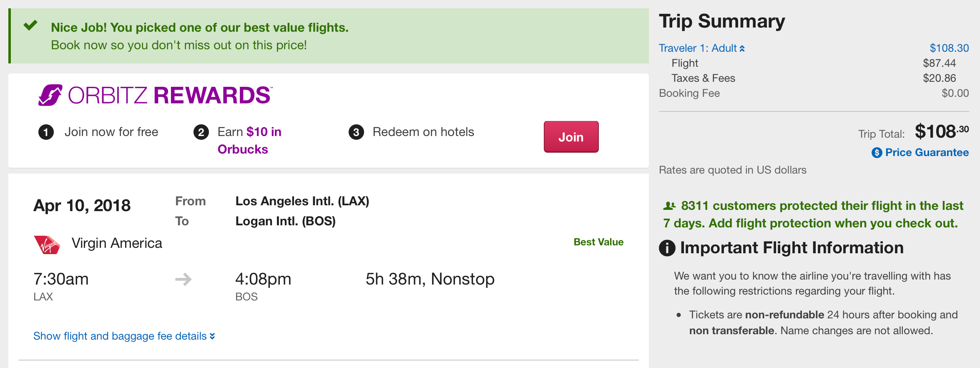Click the step 1 circle badge
This screenshot has width=980, height=368.
click(46, 132)
